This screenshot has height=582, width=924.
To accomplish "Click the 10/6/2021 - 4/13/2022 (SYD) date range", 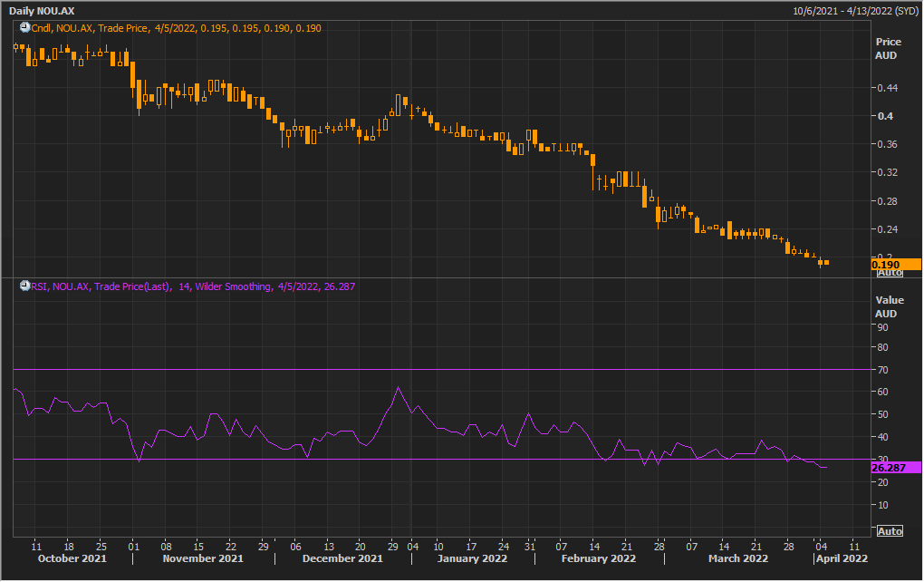I will pos(855,11).
